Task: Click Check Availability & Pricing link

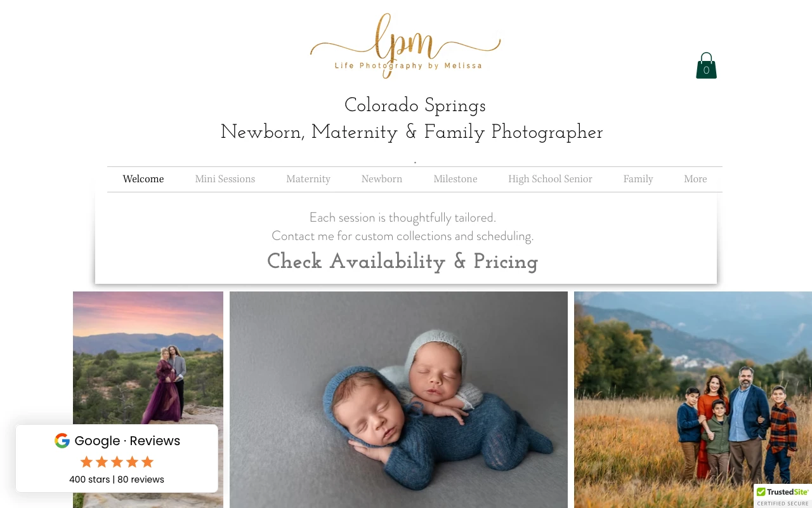Action: click(402, 262)
